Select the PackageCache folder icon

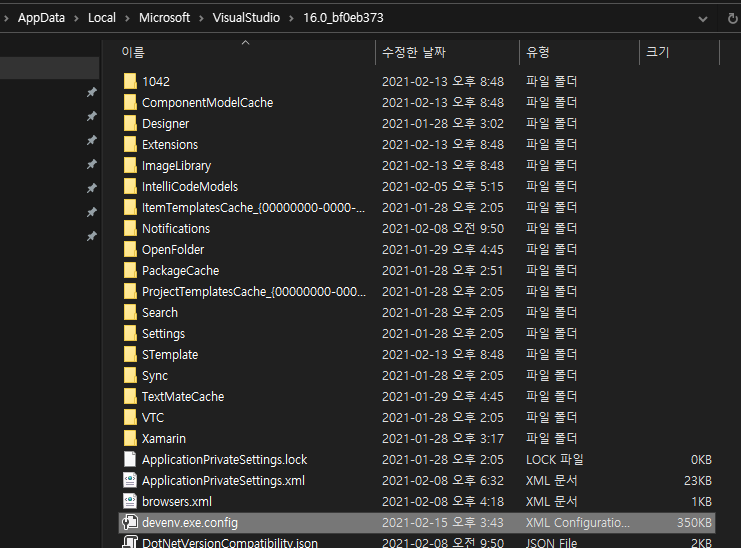[130, 270]
